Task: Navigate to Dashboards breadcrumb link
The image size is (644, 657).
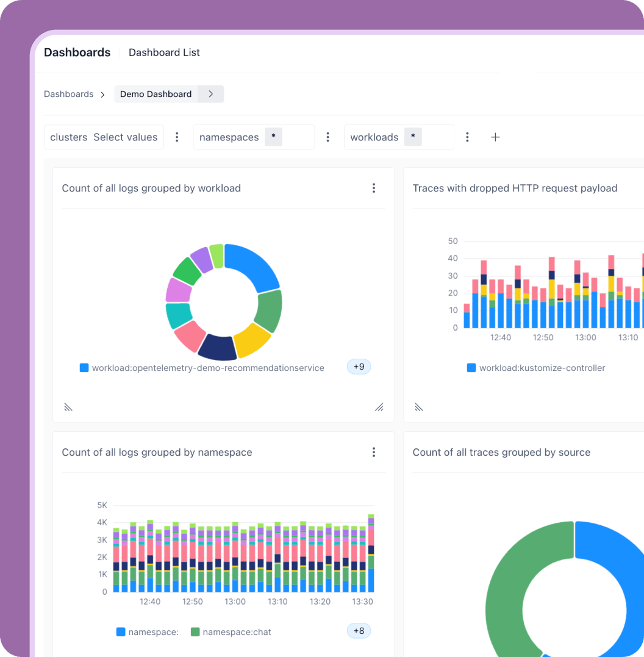Action: coord(69,94)
